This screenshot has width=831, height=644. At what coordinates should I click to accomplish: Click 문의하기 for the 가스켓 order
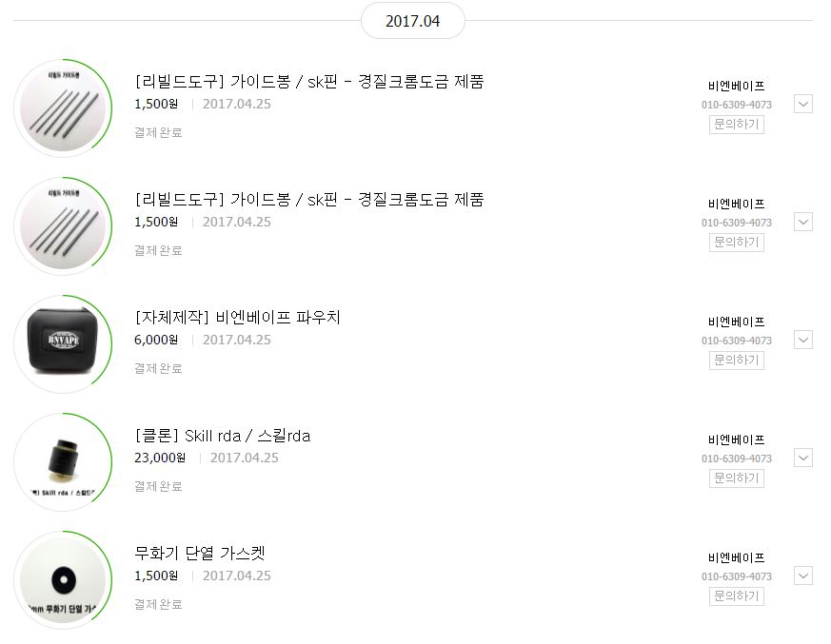[x=736, y=596]
